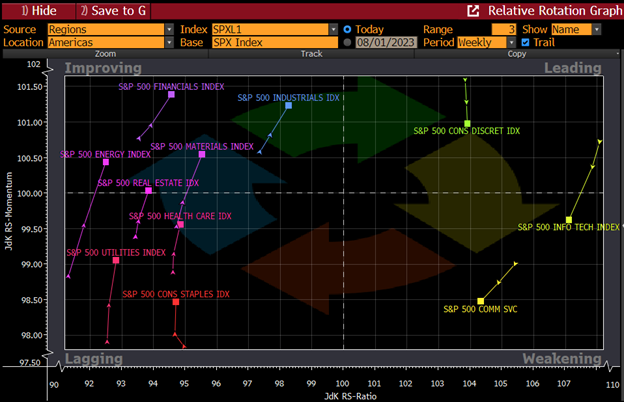The image size is (624, 402).
Task: Click the Energy Index trail tail arrowhead
Action: point(68,276)
